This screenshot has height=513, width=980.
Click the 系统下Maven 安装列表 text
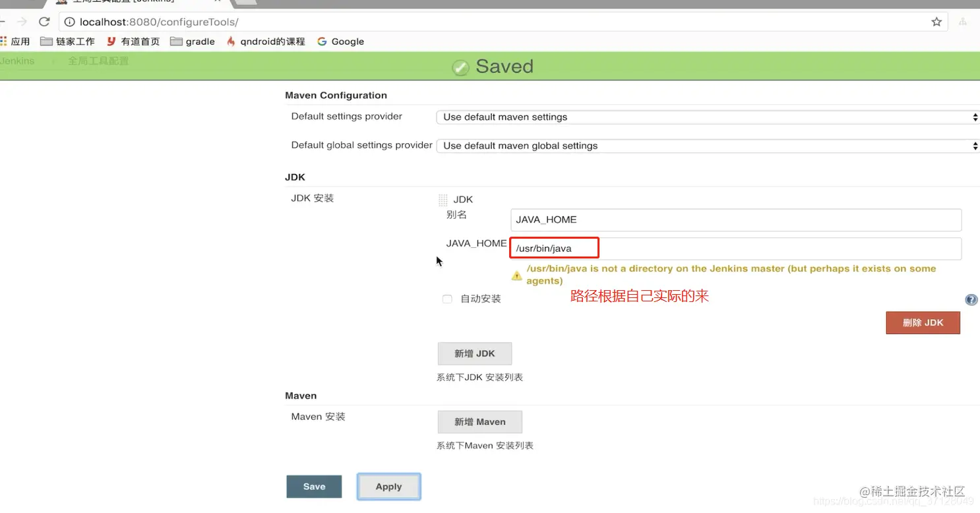pos(485,446)
